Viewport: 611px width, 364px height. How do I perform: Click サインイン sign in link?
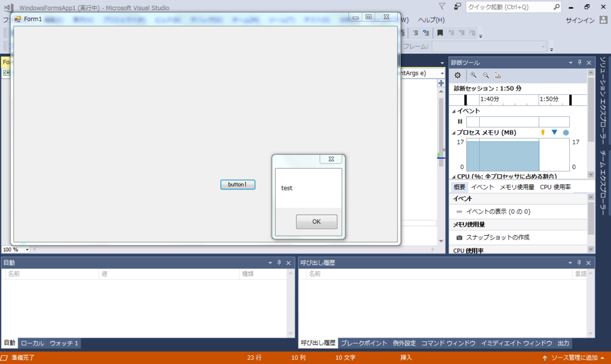pyautogui.click(x=580, y=20)
